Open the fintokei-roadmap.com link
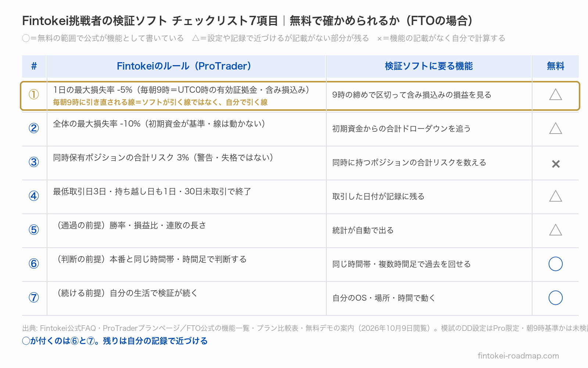The width and height of the screenshot is (588, 368). click(518, 356)
